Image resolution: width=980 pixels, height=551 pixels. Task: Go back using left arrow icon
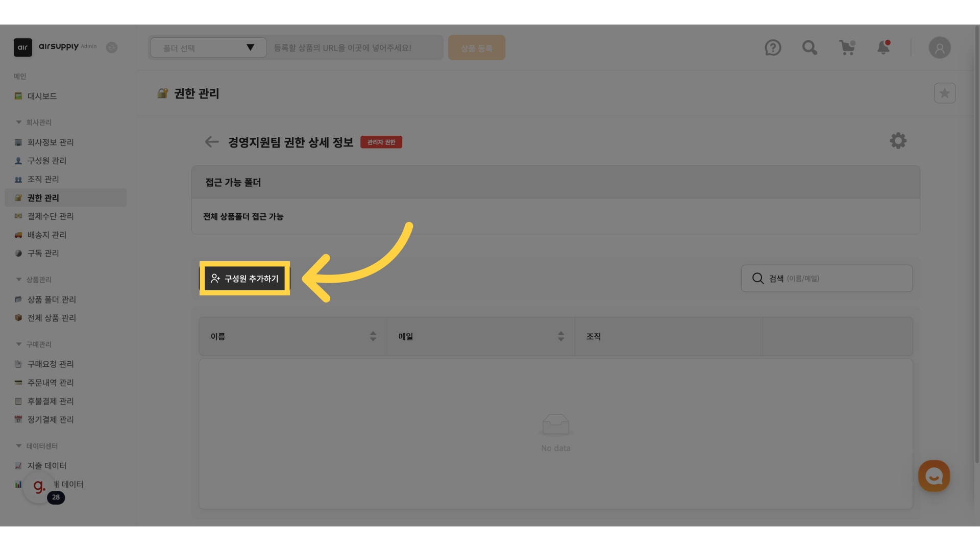pos(211,142)
